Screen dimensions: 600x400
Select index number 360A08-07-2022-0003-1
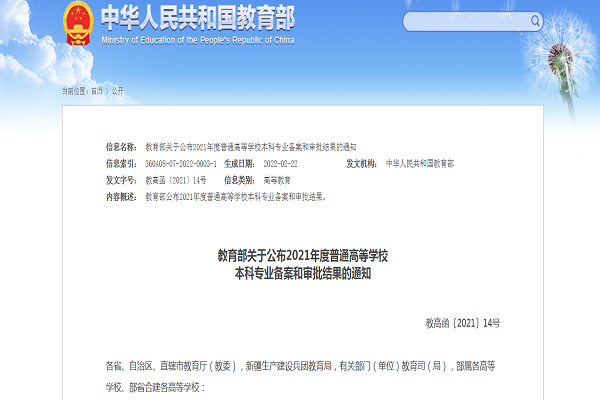click(x=181, y=164)
